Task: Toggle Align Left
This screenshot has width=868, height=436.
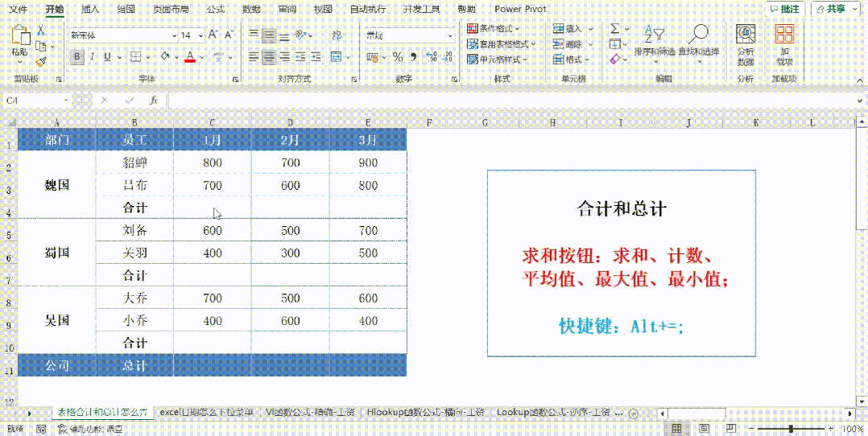Action: click(x=254, y=56)
